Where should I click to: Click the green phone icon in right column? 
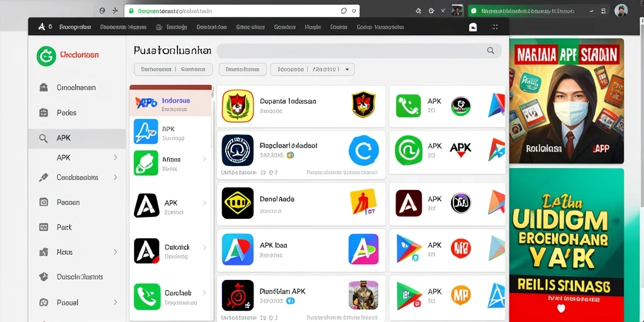[x=408, y=106]
